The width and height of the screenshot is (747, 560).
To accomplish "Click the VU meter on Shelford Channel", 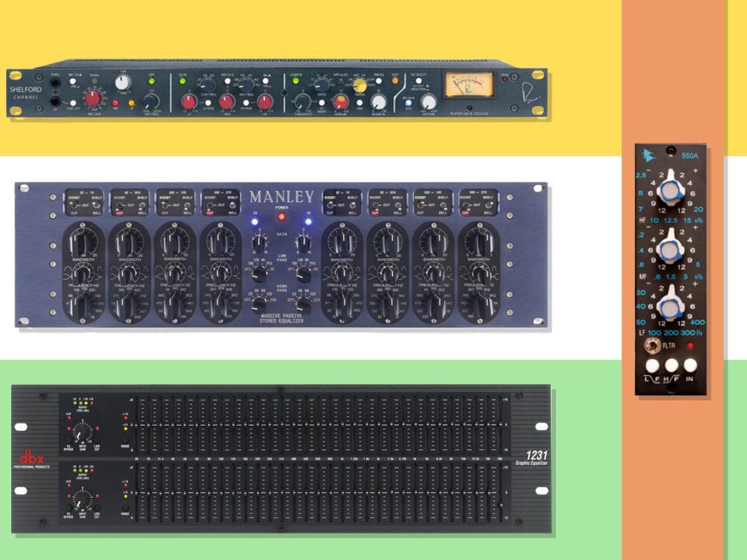I will click(x=469, y=84).
